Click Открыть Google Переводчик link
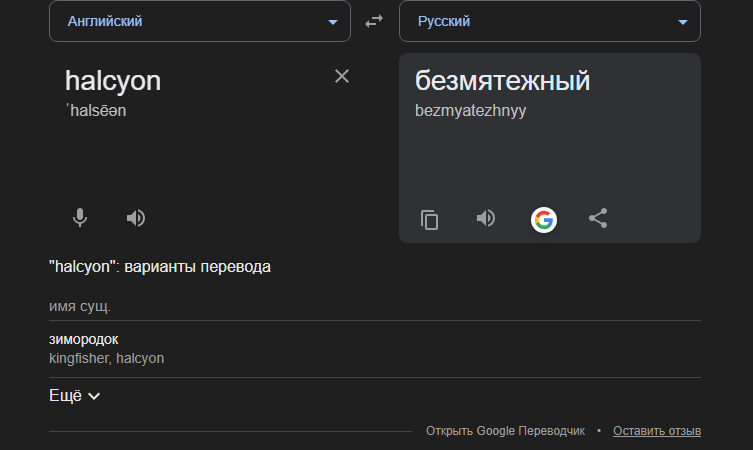This screenshot has height=450, width=753. click(x=505, y=431)
